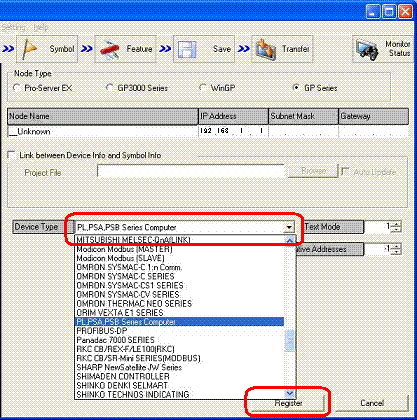Open the Feature step knife icon

(x=110, y=50)
